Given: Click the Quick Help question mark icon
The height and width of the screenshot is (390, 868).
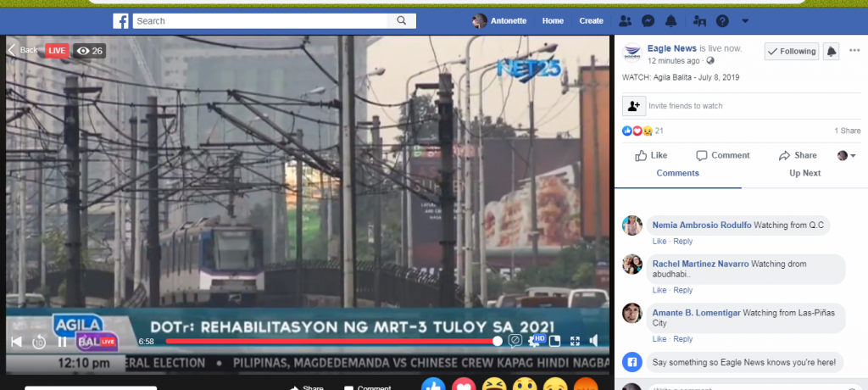Looking at the screenshot, I should tap(721, 21).
